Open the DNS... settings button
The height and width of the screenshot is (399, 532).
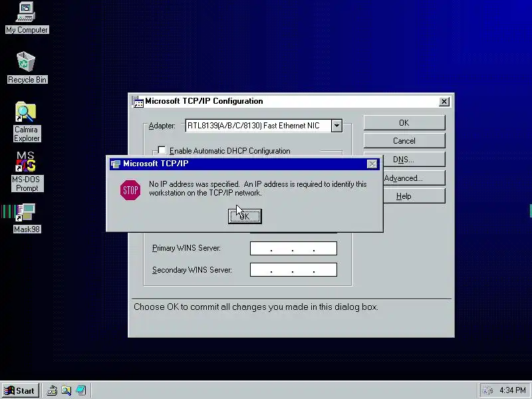(x=414, y=160)
